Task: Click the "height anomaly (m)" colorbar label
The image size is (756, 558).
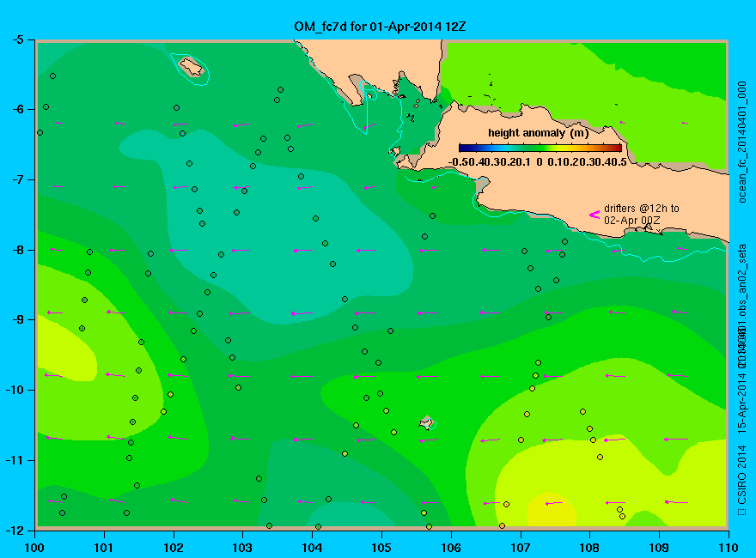Action: pyautogui.click(x=538, y=133)
